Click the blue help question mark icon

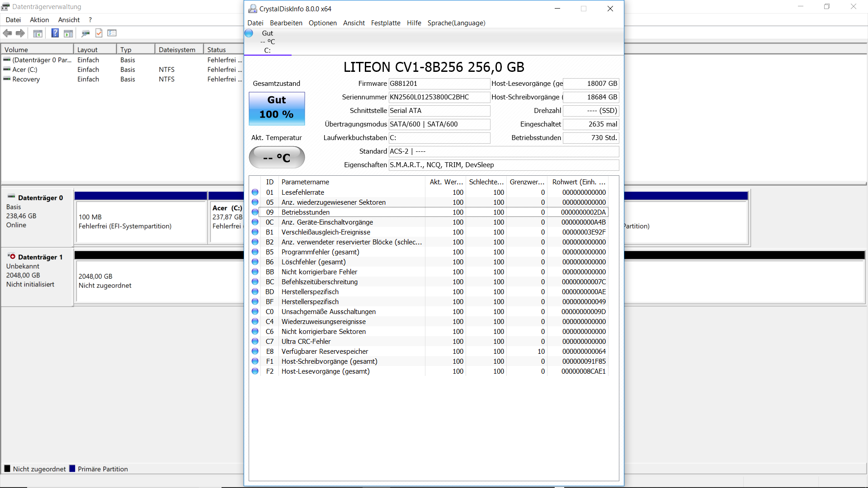coord(55,33)
